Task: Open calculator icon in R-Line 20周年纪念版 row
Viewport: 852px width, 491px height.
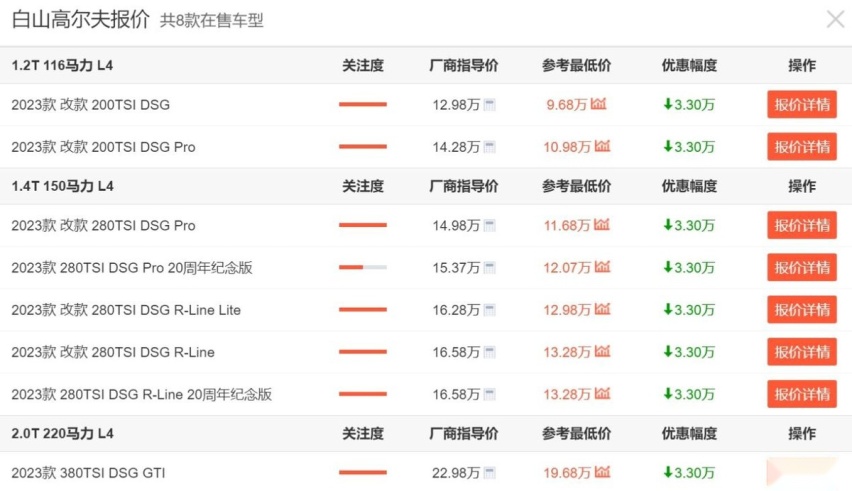Action: point(490,394)
